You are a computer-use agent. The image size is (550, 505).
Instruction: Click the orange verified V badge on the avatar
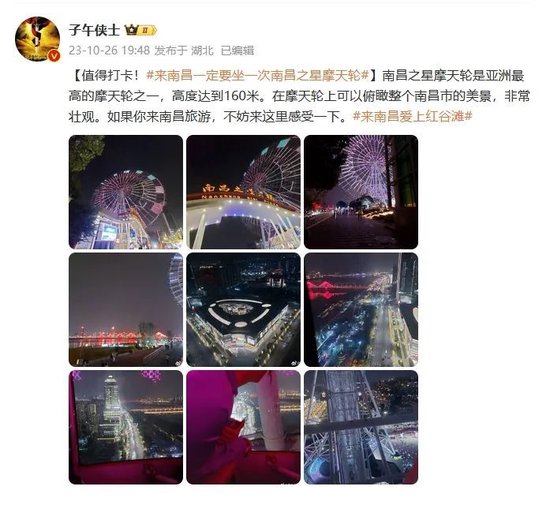54,55
